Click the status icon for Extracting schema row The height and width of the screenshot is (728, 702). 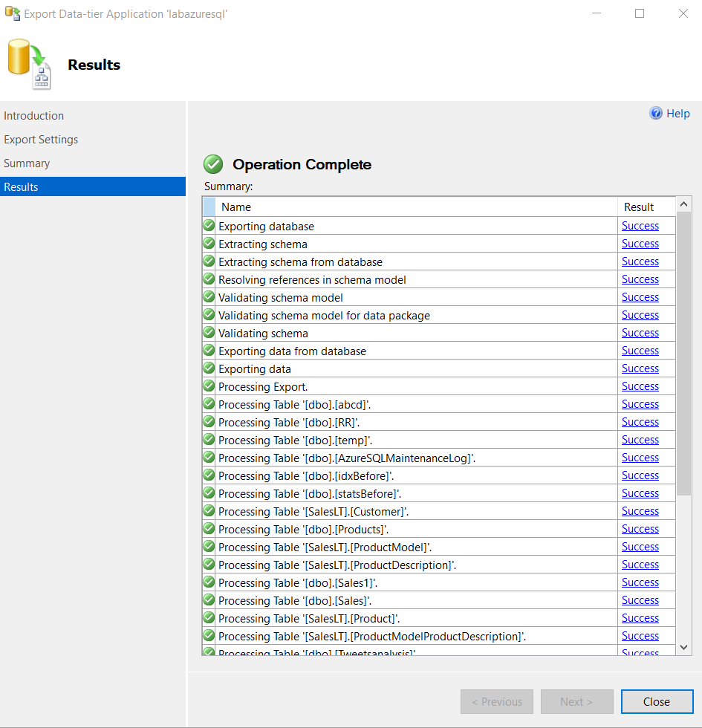[209, 244]
